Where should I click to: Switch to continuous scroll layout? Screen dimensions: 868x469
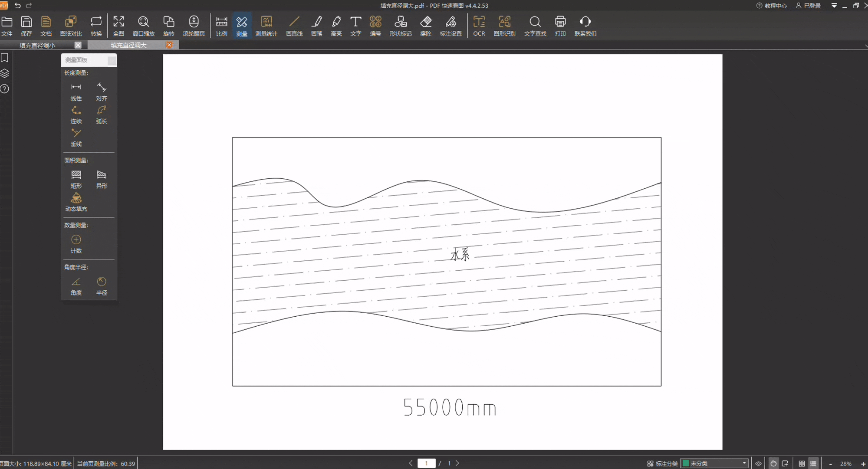814,463
